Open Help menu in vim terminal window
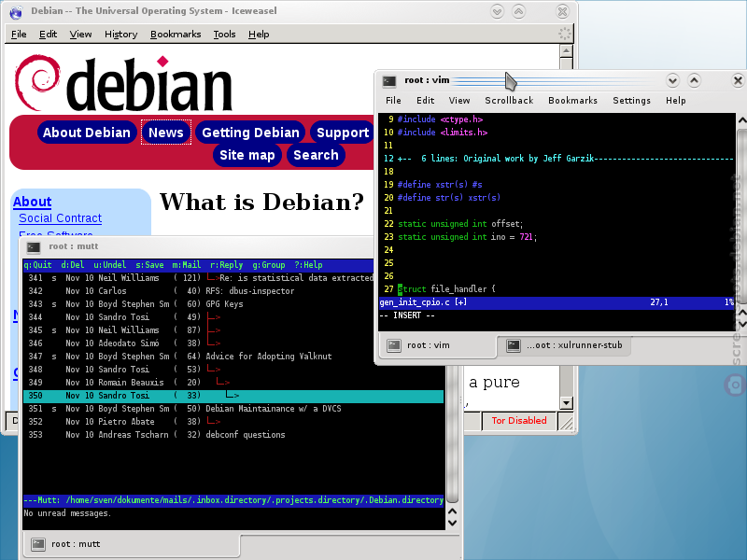The width and height of the screenshot is (747, 560). click(x=676, y=101)
